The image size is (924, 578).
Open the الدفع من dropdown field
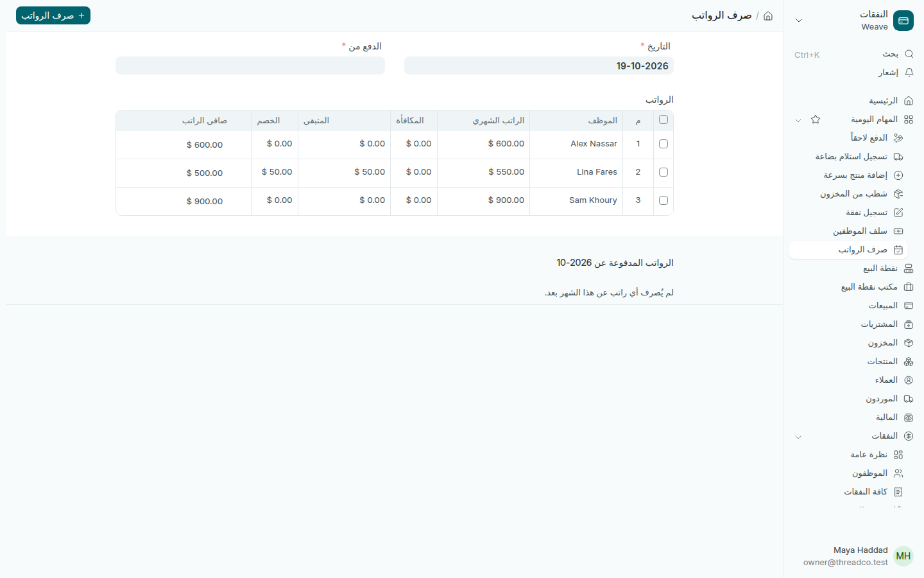click(250, 66)
